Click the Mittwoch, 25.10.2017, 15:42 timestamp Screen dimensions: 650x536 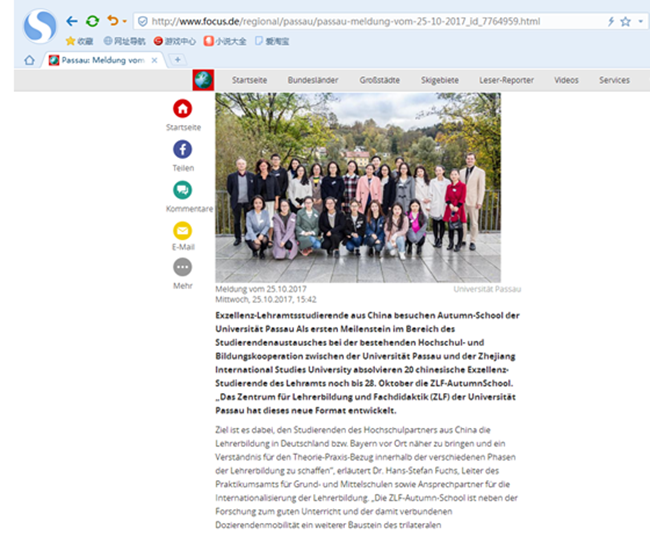266,299
